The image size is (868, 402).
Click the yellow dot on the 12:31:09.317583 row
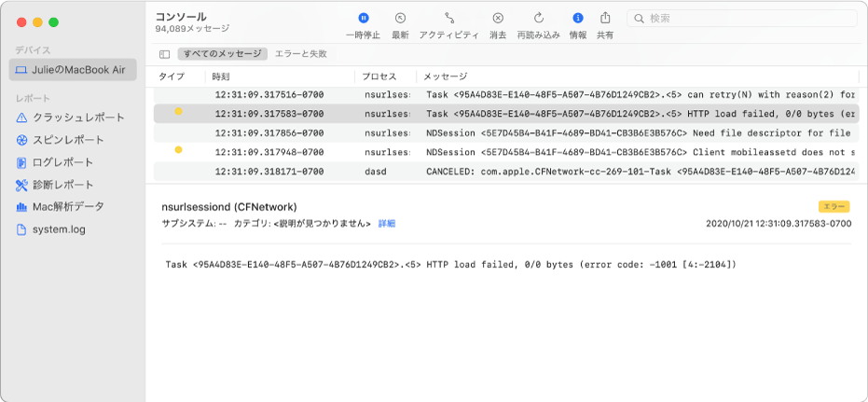178,111
